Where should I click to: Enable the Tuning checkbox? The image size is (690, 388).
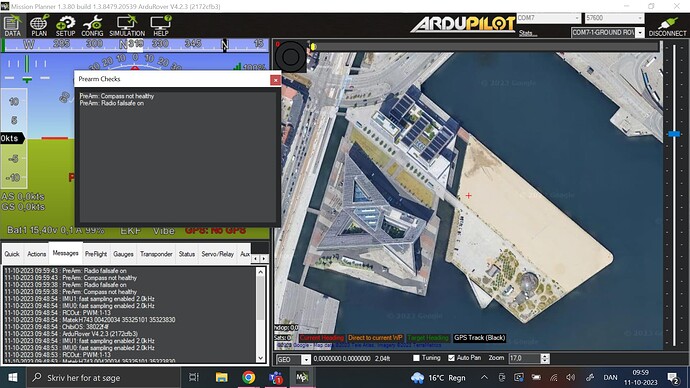pos(416,358)
